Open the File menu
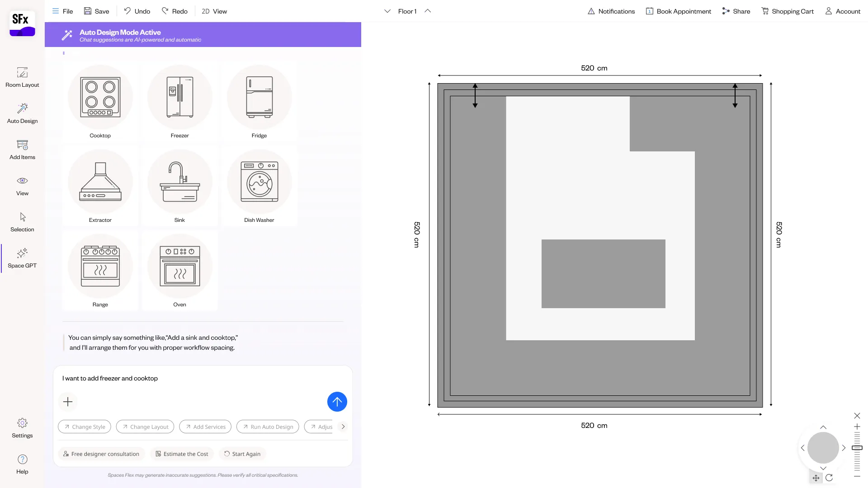 pos(62,11)
